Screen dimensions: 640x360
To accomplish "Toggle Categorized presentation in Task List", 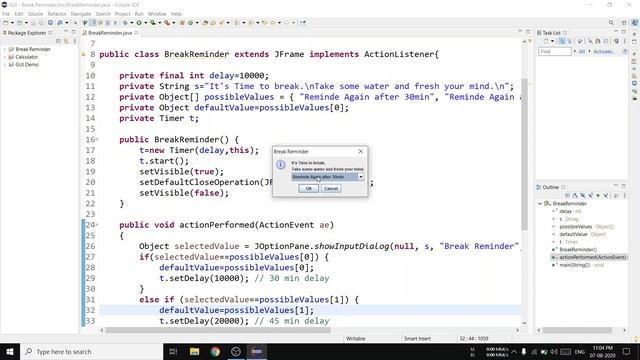I will [x=562, y=41].
